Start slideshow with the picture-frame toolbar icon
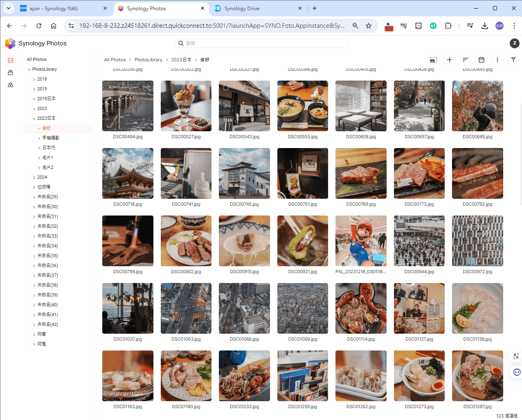The image size is (522, 420). 434,60
